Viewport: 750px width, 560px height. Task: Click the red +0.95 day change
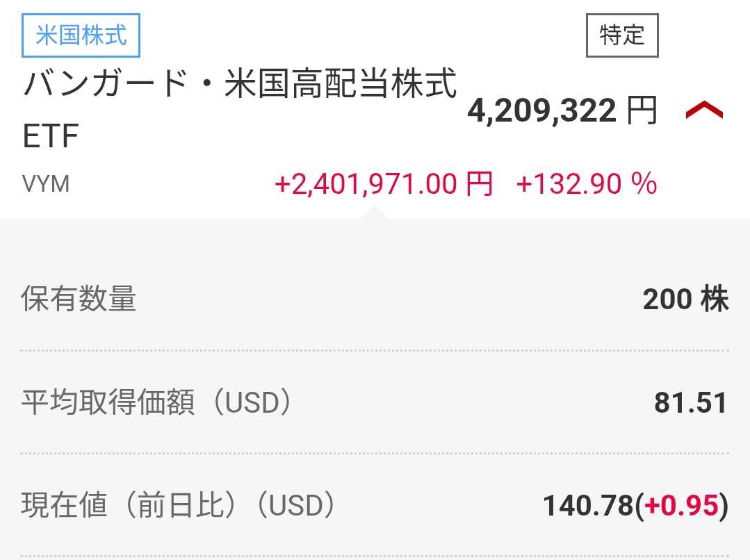click(680, 507)
